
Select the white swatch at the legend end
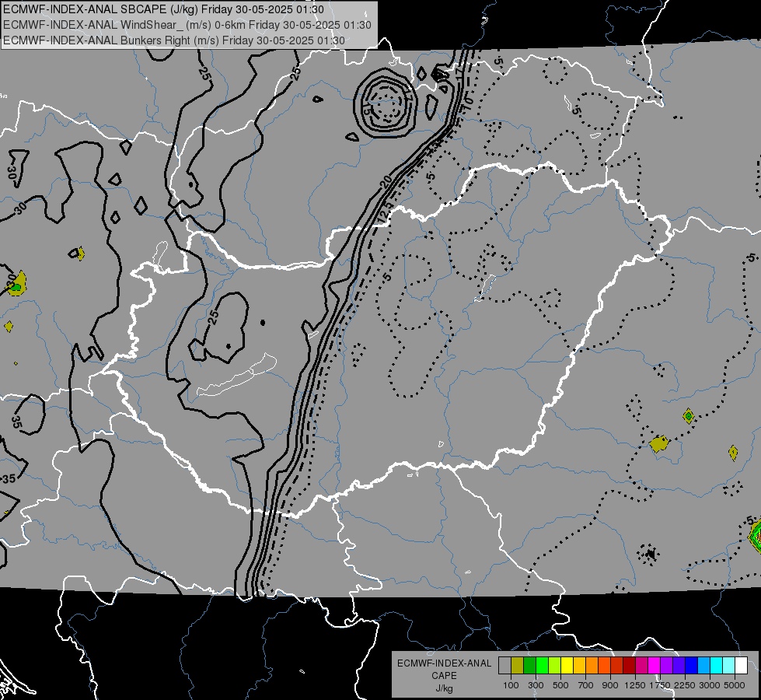click(741, 665)
